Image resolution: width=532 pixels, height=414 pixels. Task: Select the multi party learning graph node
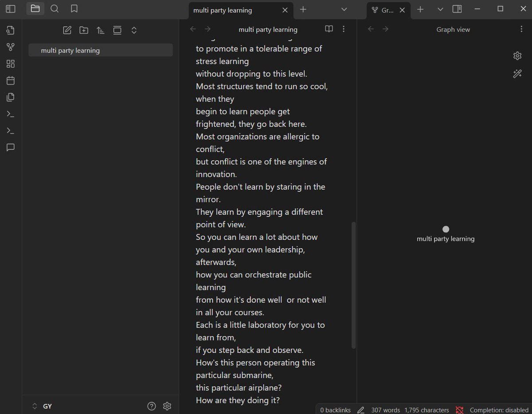[x=446, y=229]
